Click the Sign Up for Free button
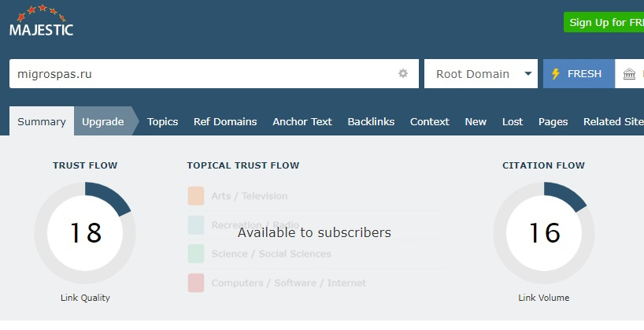Image resolution: width=644 pixels, height=330 pixels. point(605,22)
